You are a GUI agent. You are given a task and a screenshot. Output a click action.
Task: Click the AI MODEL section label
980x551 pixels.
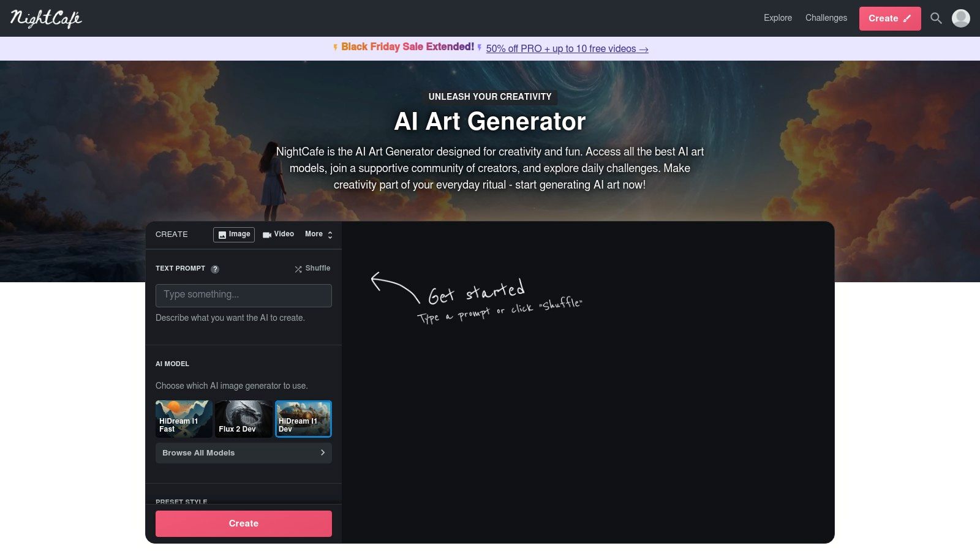point(172,364)
